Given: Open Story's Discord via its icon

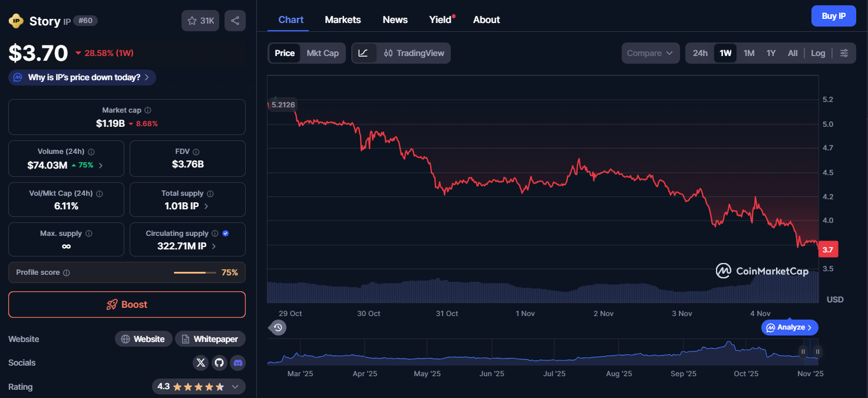Looking at the screenshot, I should point(237,363).
